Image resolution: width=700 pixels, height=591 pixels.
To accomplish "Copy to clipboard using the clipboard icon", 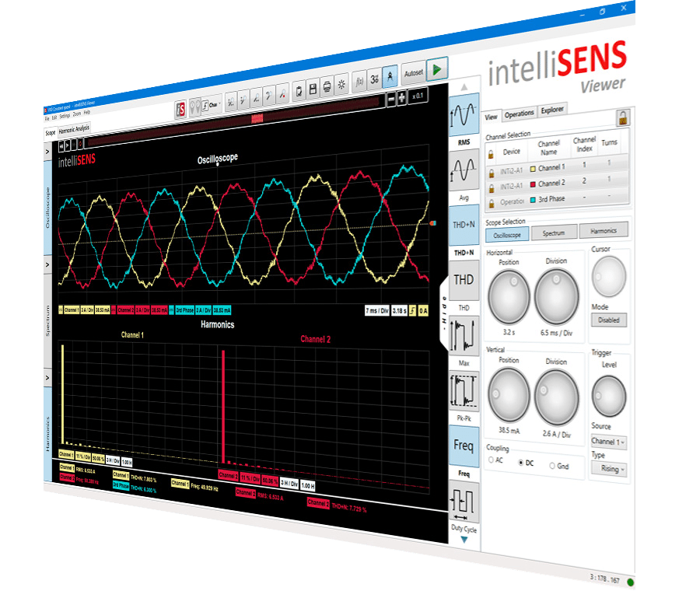I will pos(299,91).
